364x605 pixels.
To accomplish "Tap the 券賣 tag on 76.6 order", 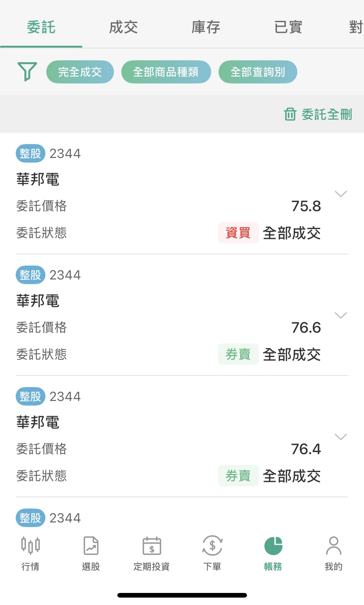I will [x=238, y=354].
